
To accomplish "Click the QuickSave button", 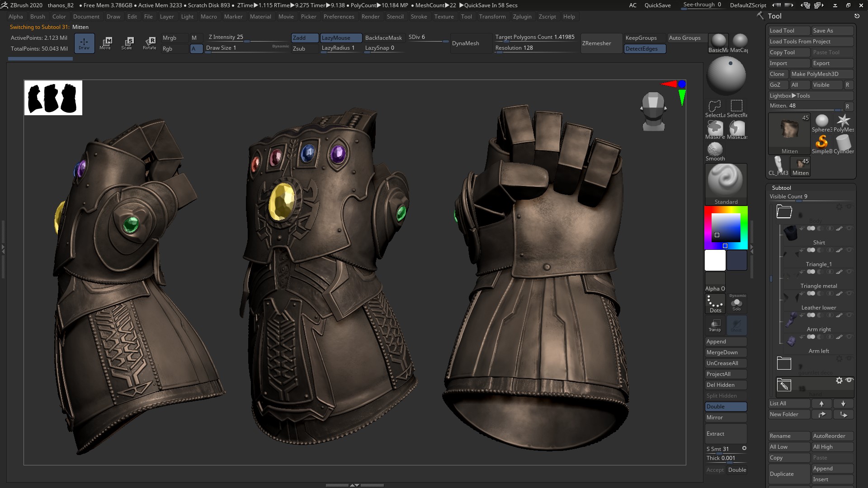I will click(657, 5).
